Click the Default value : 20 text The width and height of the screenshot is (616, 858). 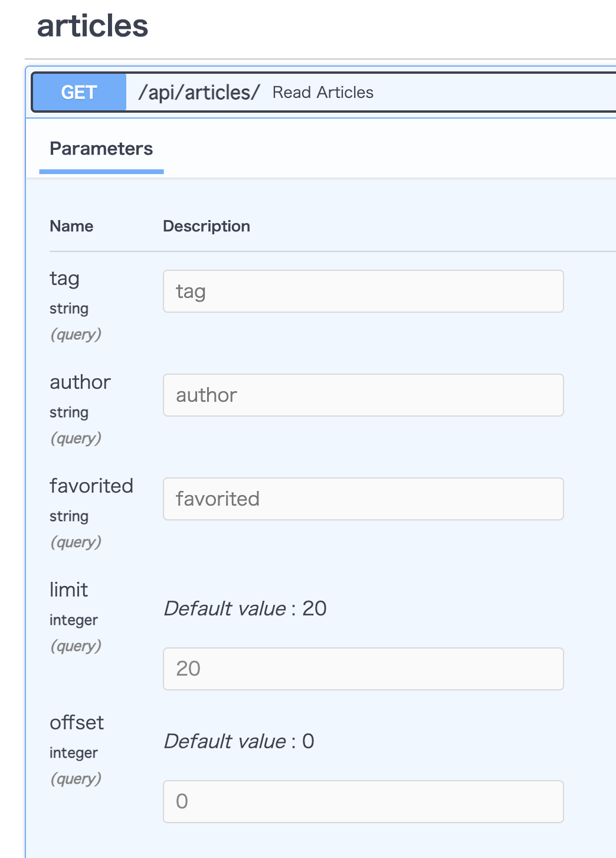coord(245,608)
